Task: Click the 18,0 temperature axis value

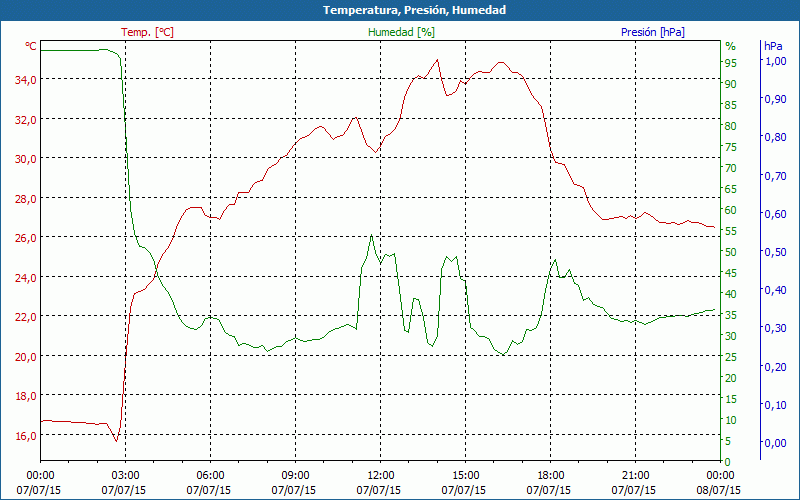Action: pyautogui.click(x=26, y=396)
